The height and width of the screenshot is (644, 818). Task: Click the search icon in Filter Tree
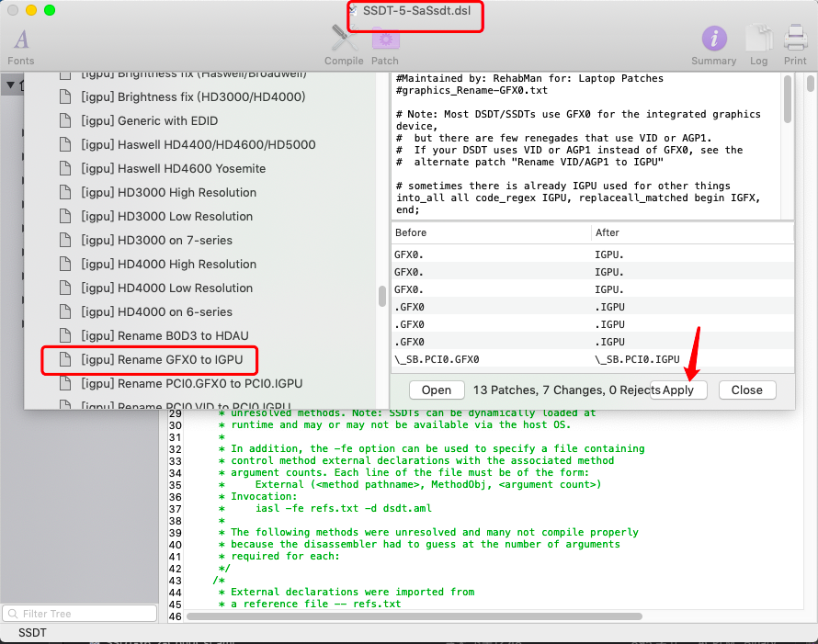click(13, 614)
